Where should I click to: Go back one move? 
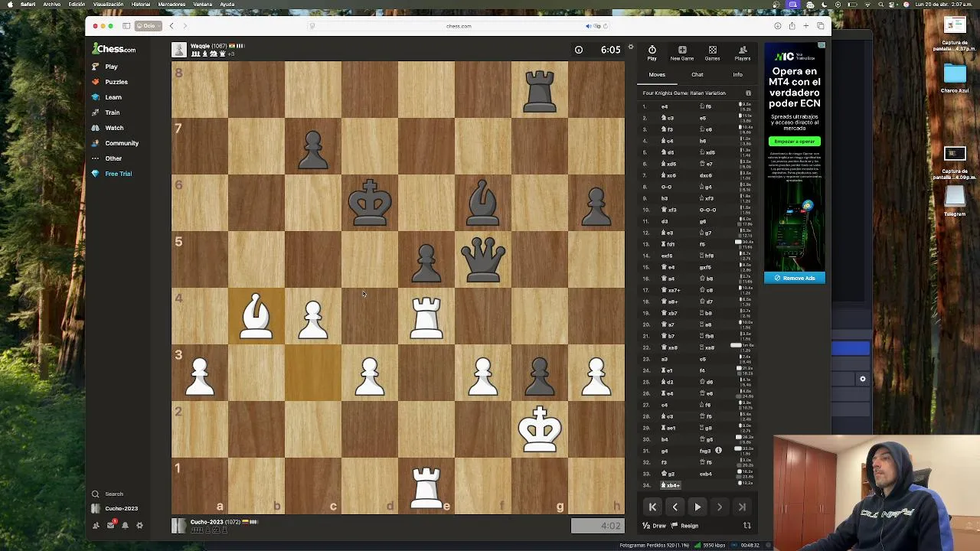point(675,507)
